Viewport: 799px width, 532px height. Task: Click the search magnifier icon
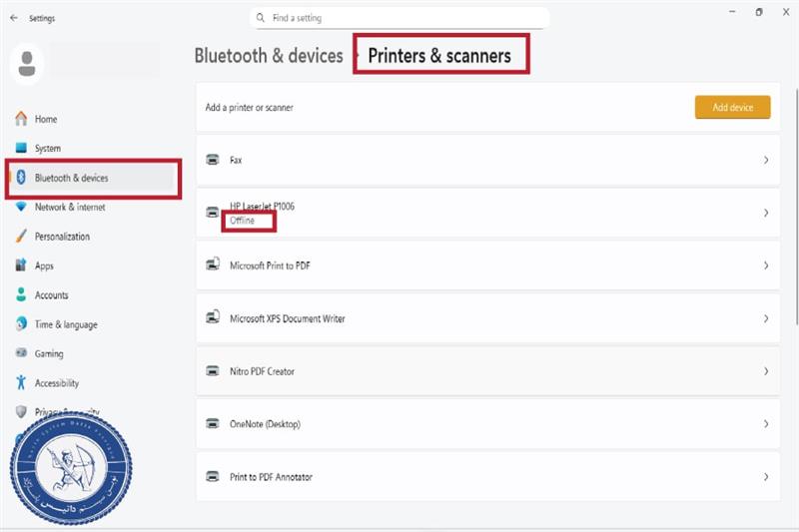pyautogui.click(x=261, y=18)
